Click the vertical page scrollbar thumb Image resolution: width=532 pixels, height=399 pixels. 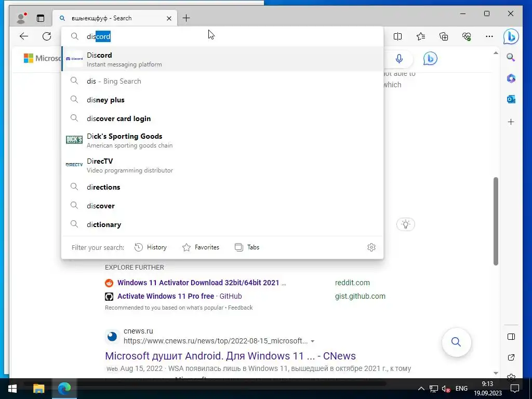[x=496, y=221]
